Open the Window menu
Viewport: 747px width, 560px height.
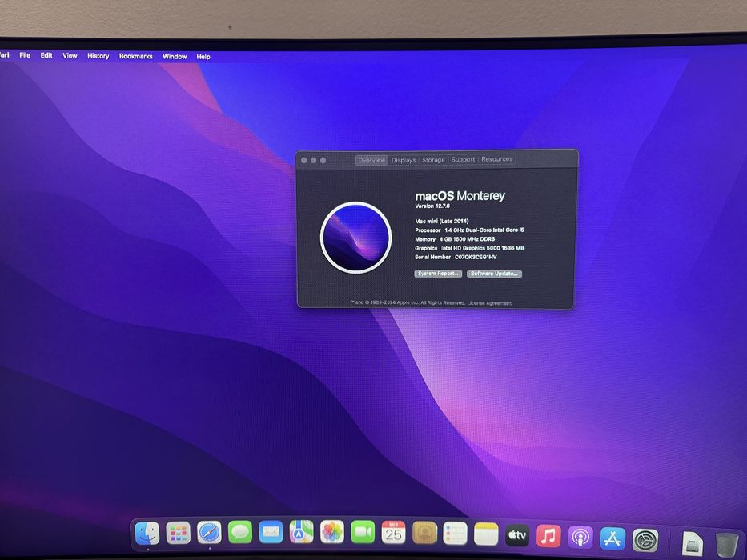click(x=175, y=56)
